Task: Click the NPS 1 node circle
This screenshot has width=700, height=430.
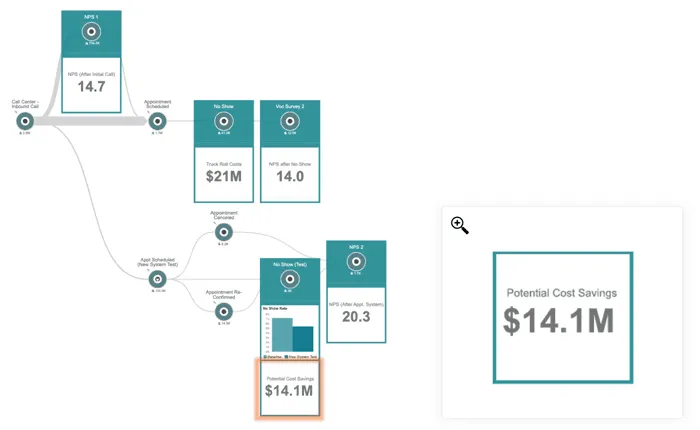Action: (91, 32)
